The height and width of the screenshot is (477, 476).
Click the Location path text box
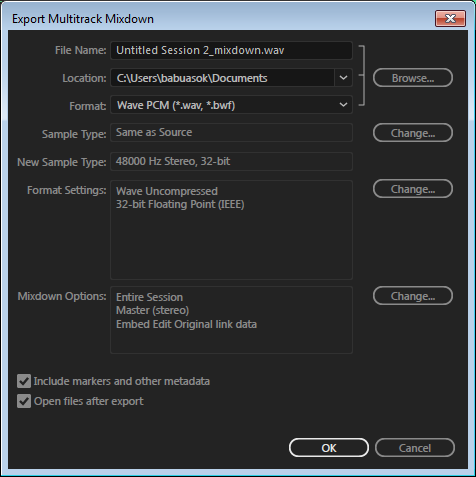tap(222, 78)
